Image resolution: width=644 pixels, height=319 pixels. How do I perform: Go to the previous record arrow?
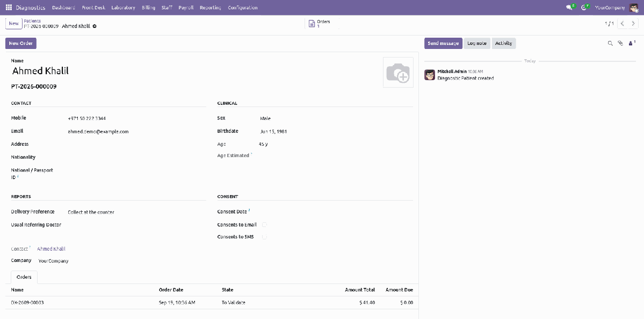pos(623,24)
